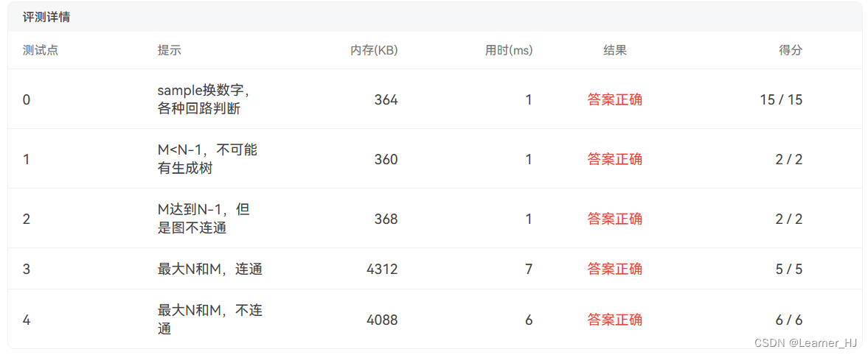Click the 内存(KB) column header
This screenshot has width=868, height=355.
point(374,50)
